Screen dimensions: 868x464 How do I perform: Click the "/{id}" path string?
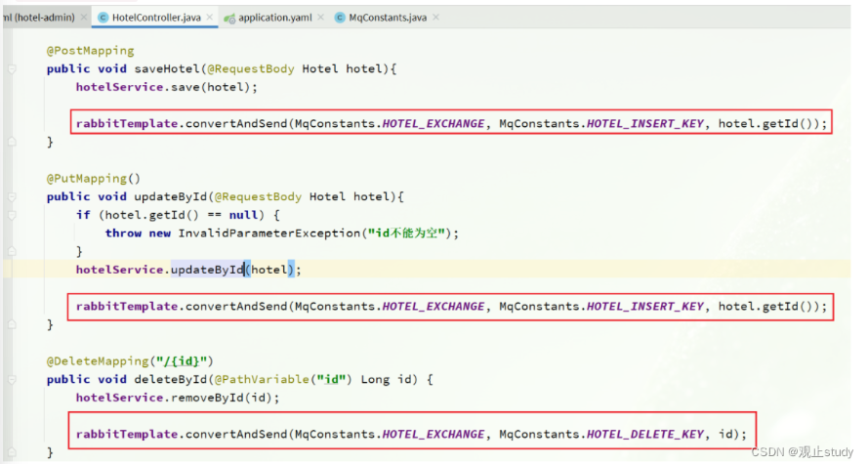181,361
